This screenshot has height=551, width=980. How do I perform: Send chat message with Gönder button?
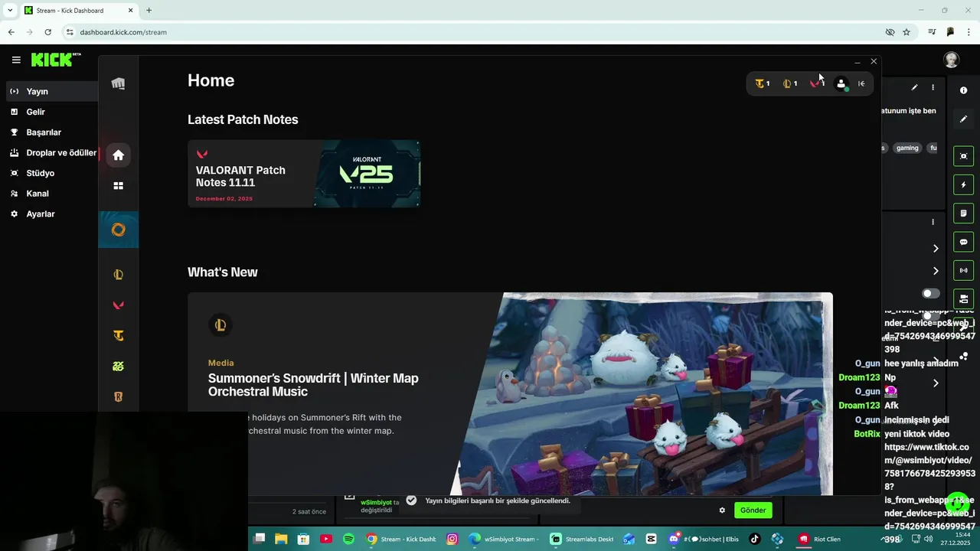pyautogui.click(x=753, y=510)
